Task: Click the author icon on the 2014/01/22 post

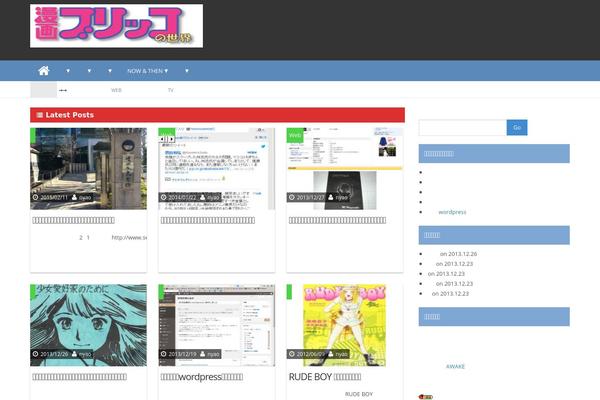Action: (202, 198)
